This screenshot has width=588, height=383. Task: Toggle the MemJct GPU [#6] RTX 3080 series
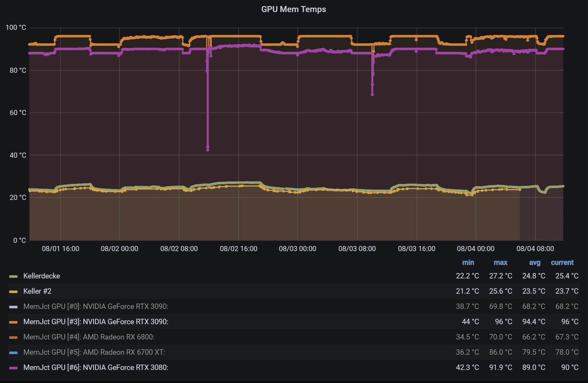tap(96, 367)
